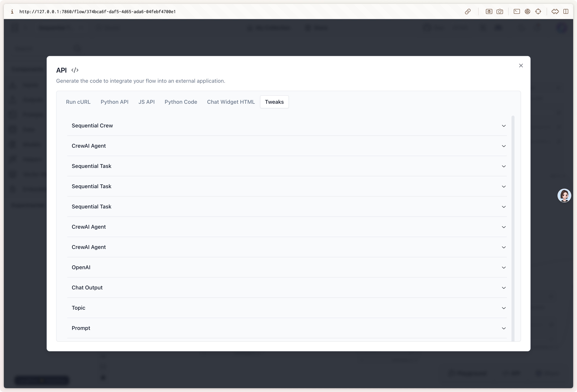Click the terminal console icon in toolbar
Image resolution: width=577 pixels, height=392 pixels.
point(517,12)
